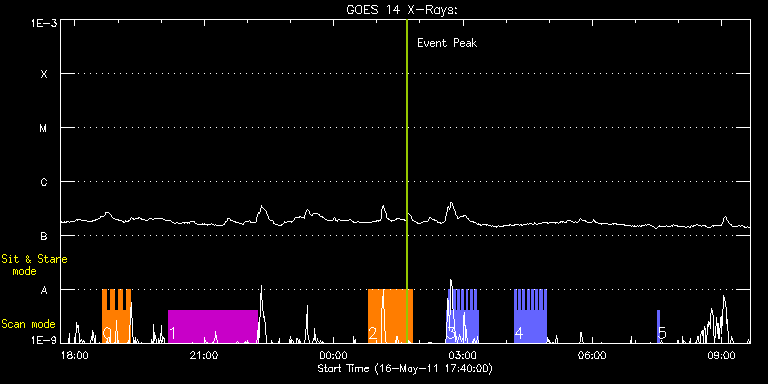This screenshot has height=384, width=768.
Task: Click the 21:00 time axis tick label
Action: (x=204, y=355)
